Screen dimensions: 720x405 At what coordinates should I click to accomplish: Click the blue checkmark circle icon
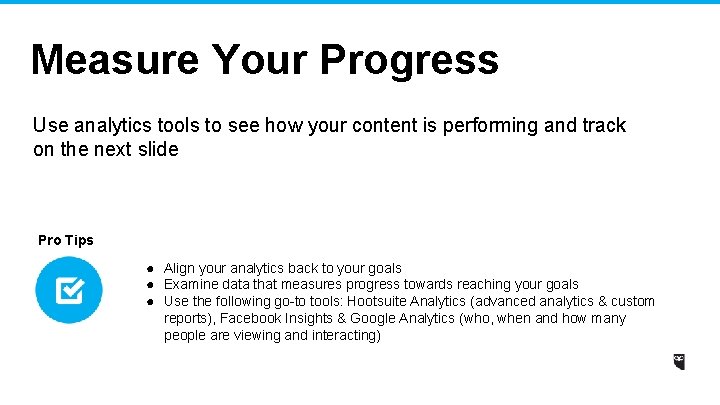(x=68, y=290)
